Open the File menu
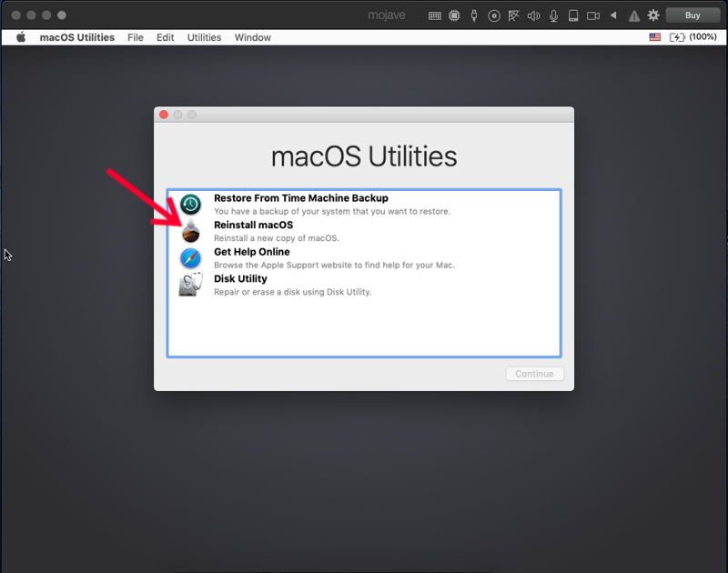Screen dimensions: 728x573 pyautogui.click(x=136, y=37)
